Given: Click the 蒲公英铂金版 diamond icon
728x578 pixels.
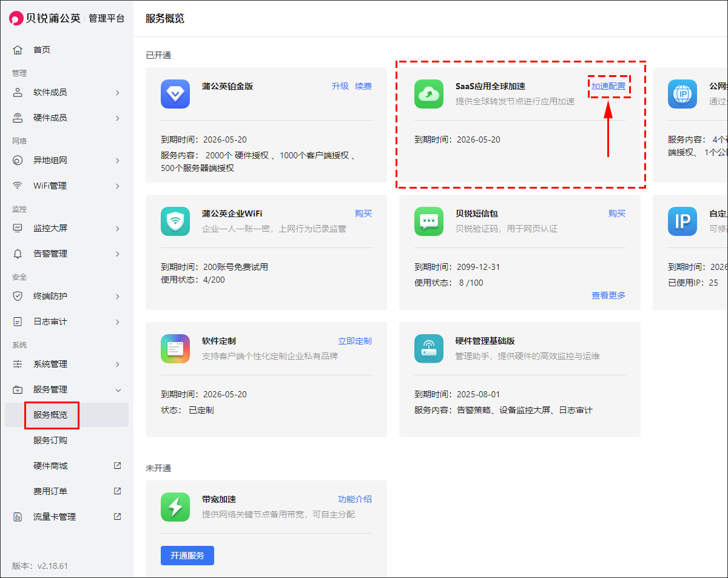Looking at the screenshot, I should [x=175, y=94].
